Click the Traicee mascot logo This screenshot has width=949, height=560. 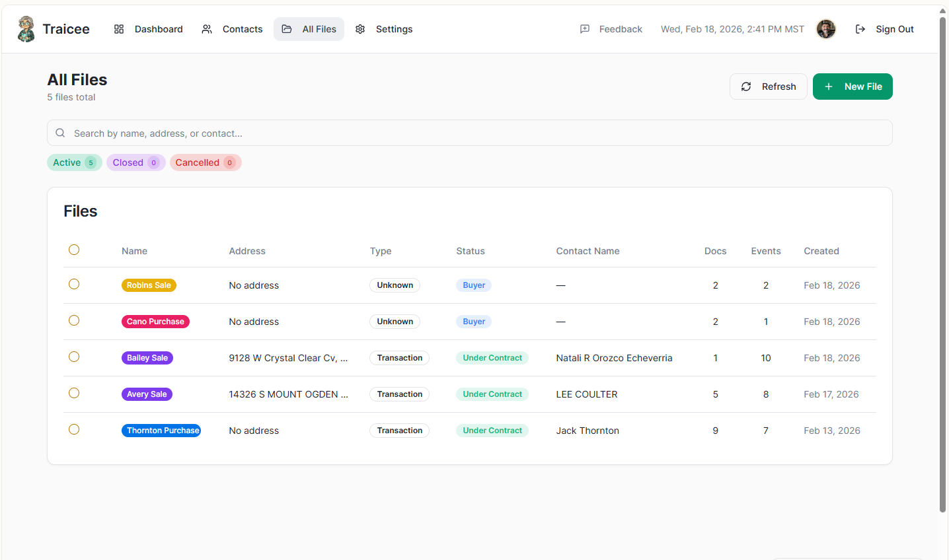click(x=26, y=29)
